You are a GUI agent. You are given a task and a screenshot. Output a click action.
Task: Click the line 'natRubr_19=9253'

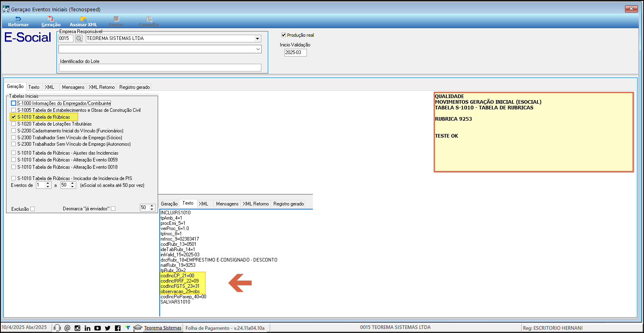point(178,265)
